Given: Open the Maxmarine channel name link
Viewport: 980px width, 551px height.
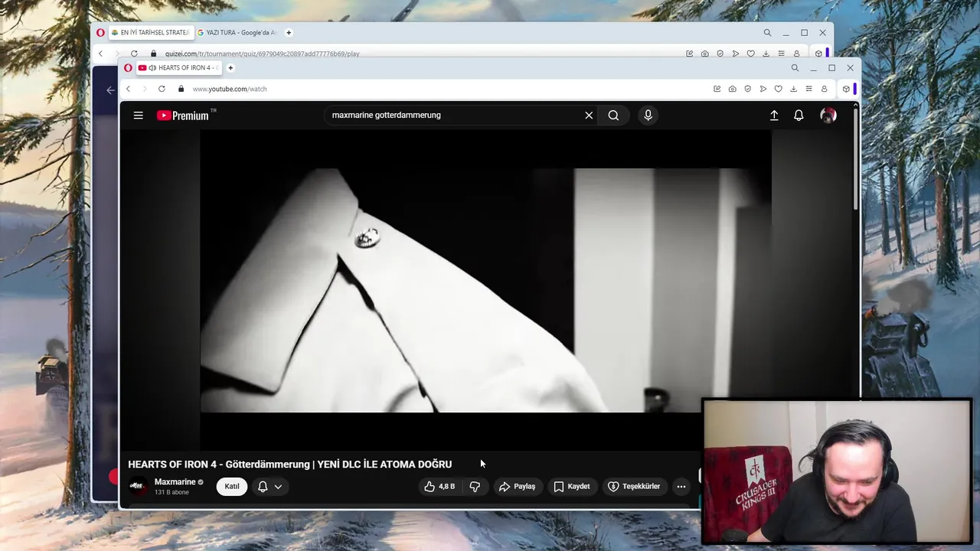Looking at the screenshot, I should 175,482.
